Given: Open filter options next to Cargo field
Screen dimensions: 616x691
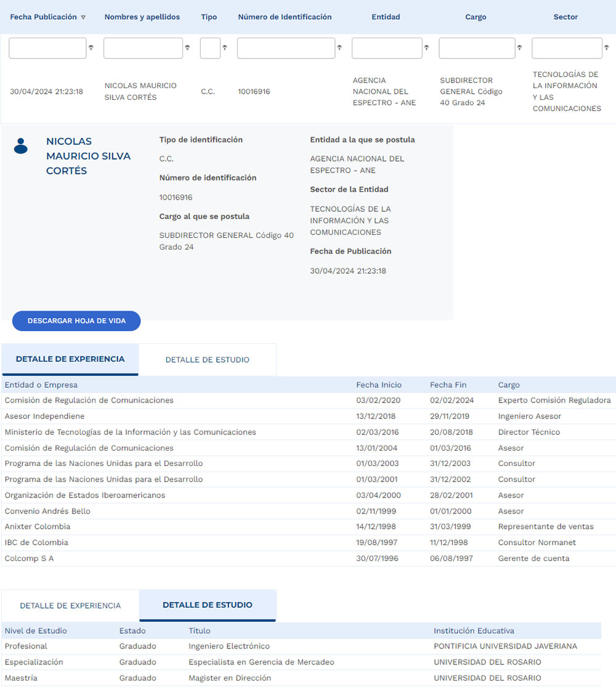Looking at the screenshot, I should pos(519,48).
